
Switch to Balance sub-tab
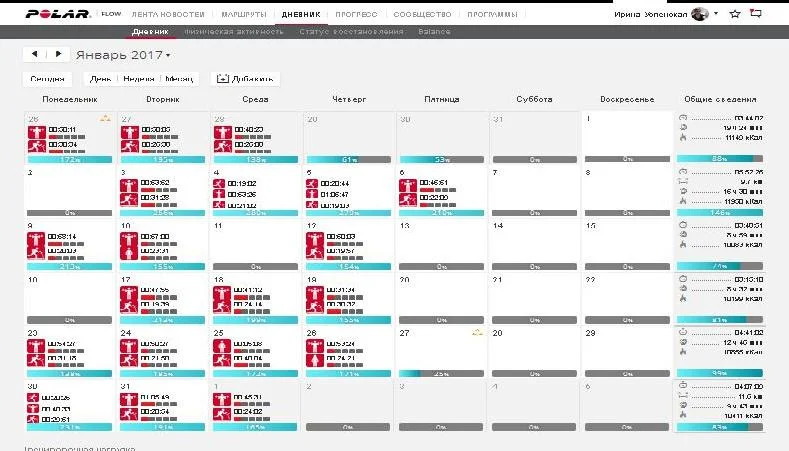pos(434,31)
